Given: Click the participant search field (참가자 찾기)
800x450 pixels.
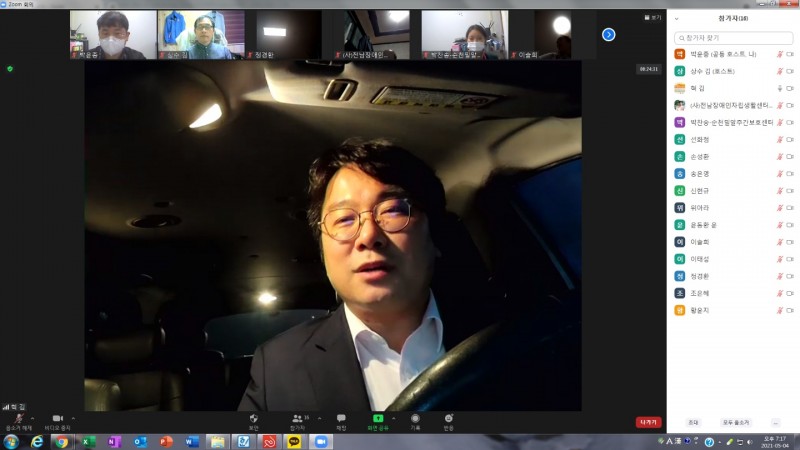Looking at the screenshot, I should 733,38.
